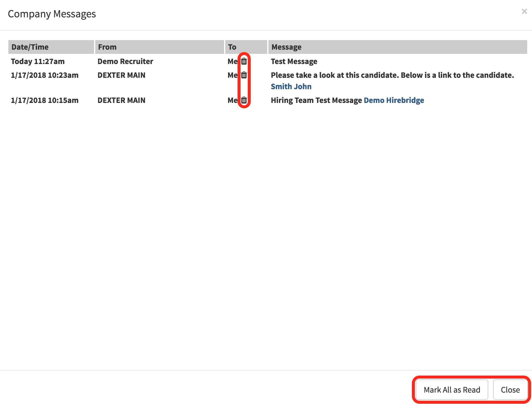The height and width of the screenshot is (404, 532).
Task: Click the Mark All as Read button
Action: 452,390
